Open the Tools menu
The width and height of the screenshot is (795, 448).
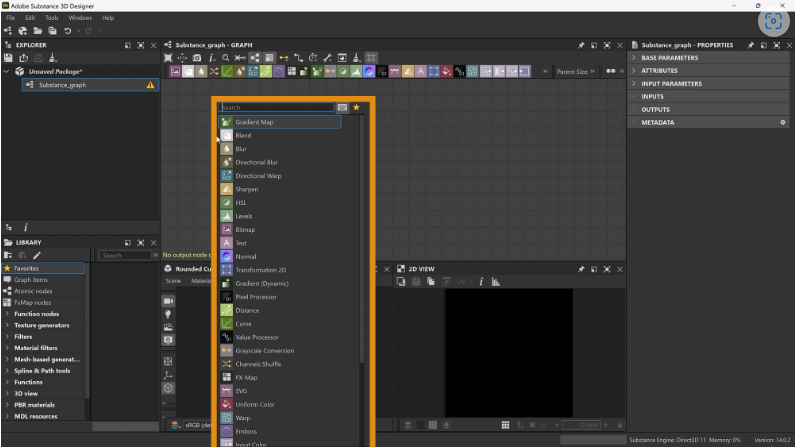pyautogui.click(x=52, y=18)
